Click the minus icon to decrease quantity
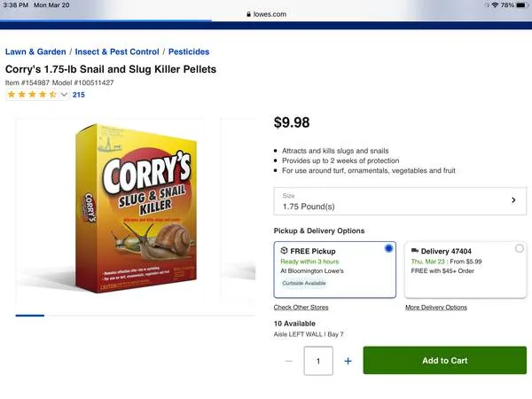The image size is (532, 399). (289, 361)
